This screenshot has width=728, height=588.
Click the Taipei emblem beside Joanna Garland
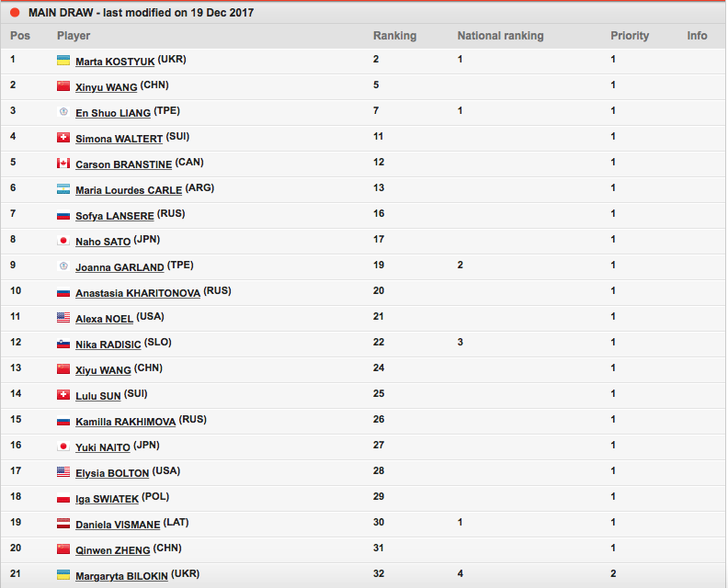click(63, 266)
